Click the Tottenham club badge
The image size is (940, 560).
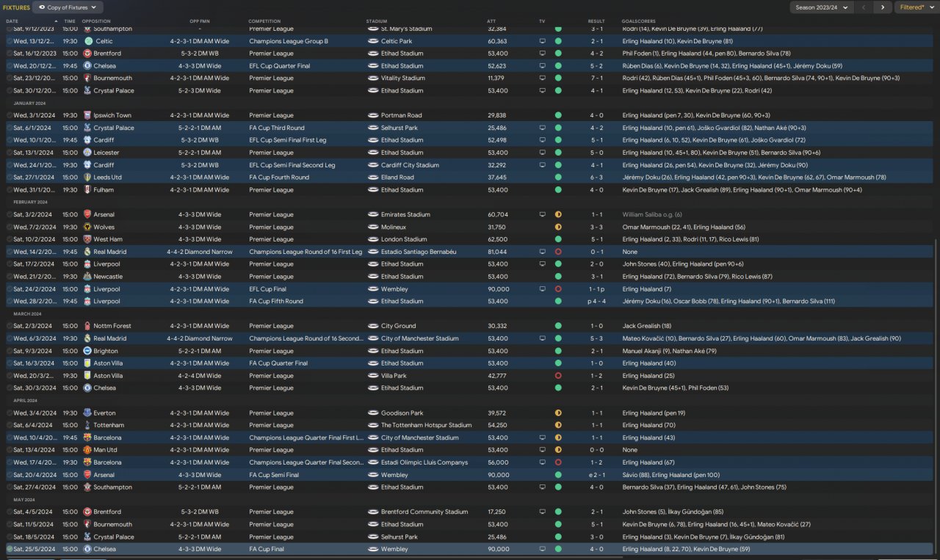click(x=88, y=426)
